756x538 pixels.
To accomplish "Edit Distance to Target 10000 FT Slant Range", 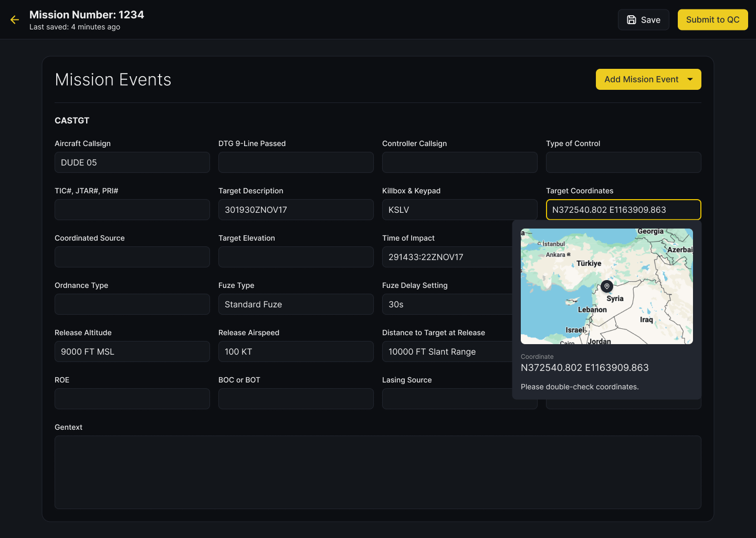I will tap(447, 351).
